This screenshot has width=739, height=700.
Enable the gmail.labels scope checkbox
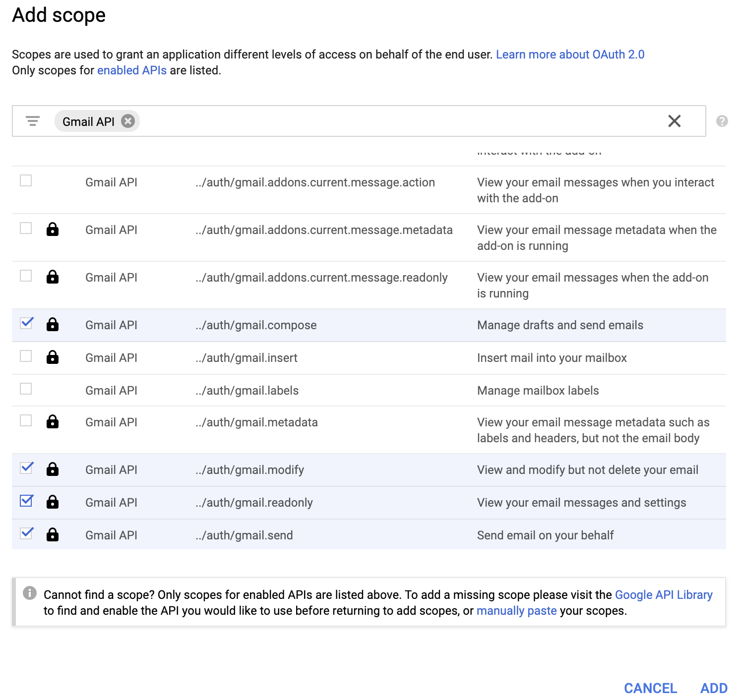click(26, 389)
